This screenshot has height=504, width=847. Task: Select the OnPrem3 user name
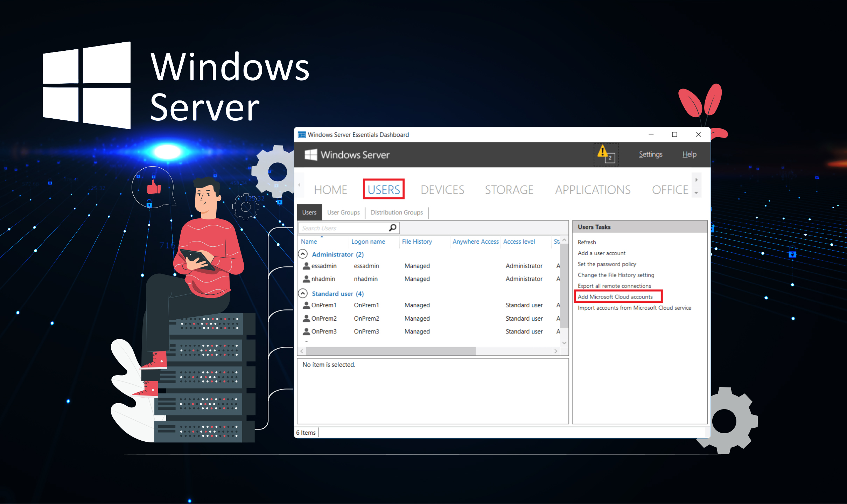(324, 331)
